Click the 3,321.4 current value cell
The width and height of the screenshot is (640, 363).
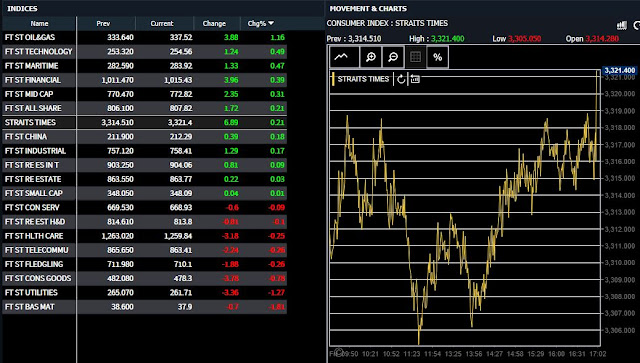coord(180,122)
